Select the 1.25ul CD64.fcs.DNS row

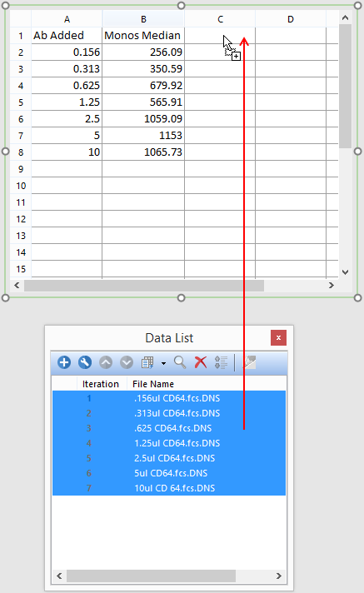pyautogui.click(x=169, y=443)
